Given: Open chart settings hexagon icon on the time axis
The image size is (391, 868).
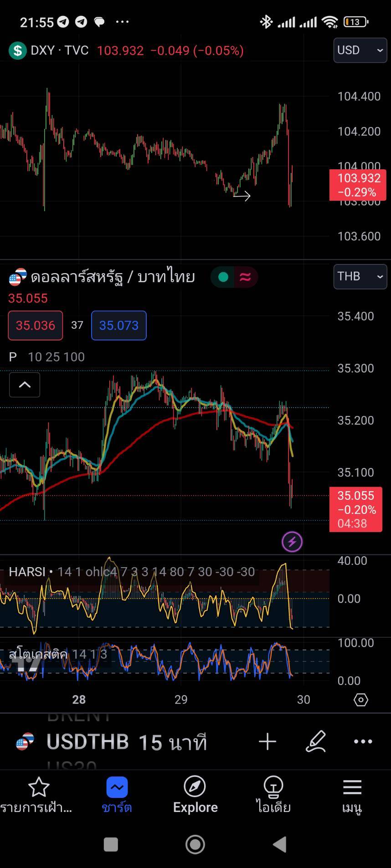Looking at the screenshot, I should click(360, 700).
